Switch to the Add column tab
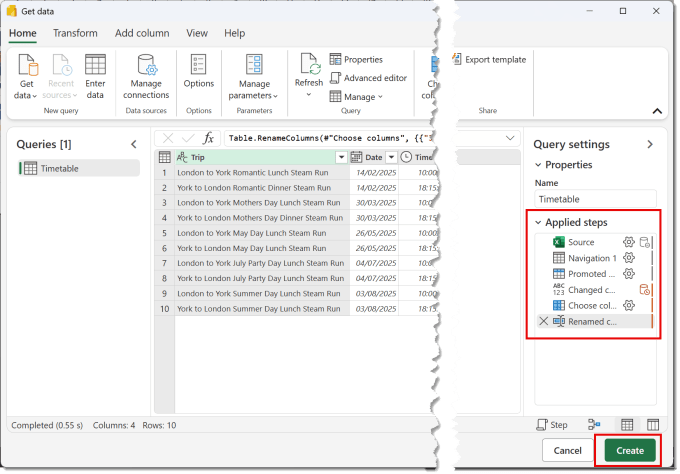This screenshot has height=474, width=680. 142,33
